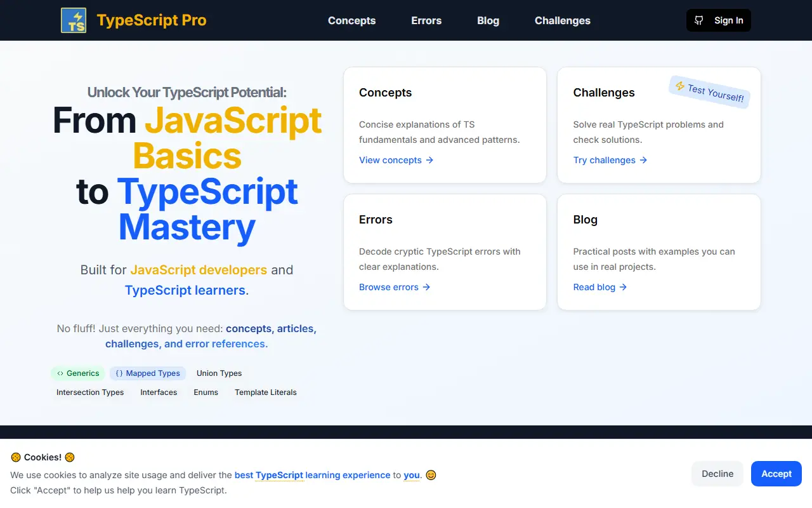Select the Enums tag
The height and width of the screenshot is (508, 812).
(206, 392)
